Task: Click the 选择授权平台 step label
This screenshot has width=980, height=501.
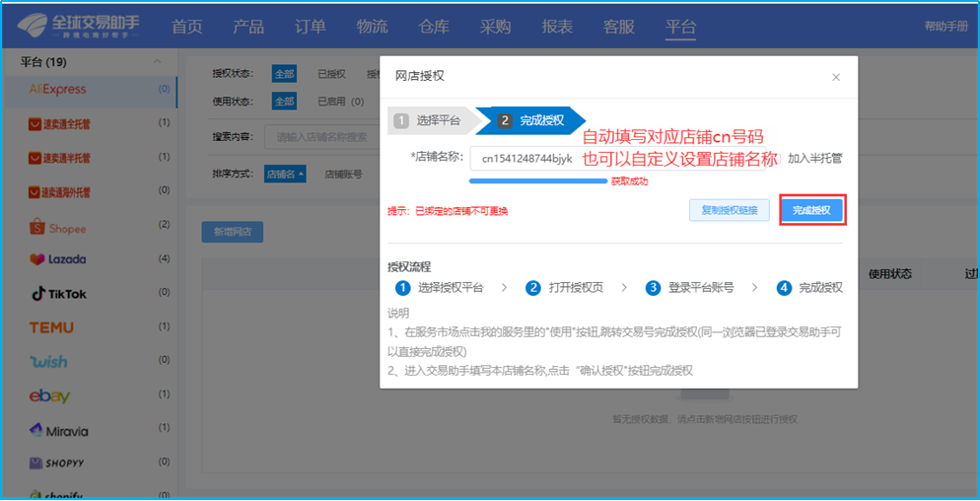Action: point(451,288)
